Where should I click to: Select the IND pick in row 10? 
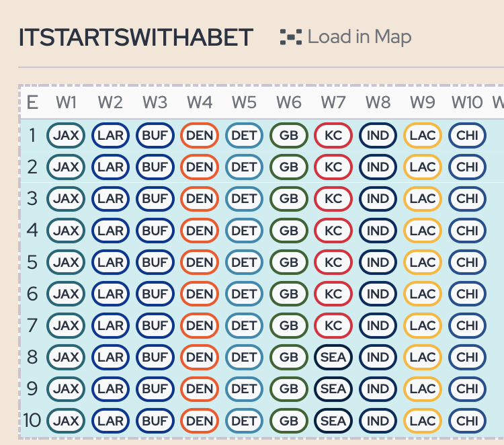pyautogui.click(x=378, y=421)
